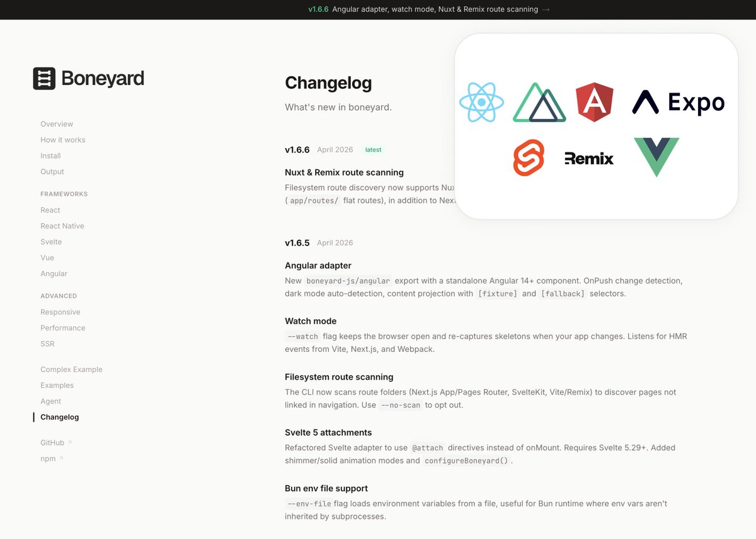Click the Boneyard wordmark title

pyautogui.click(x=103, y=79)
